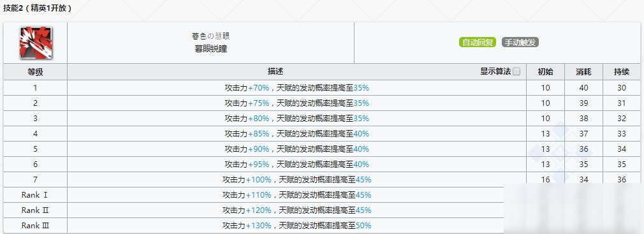Click initial value 16 in level 7 row

545,180
